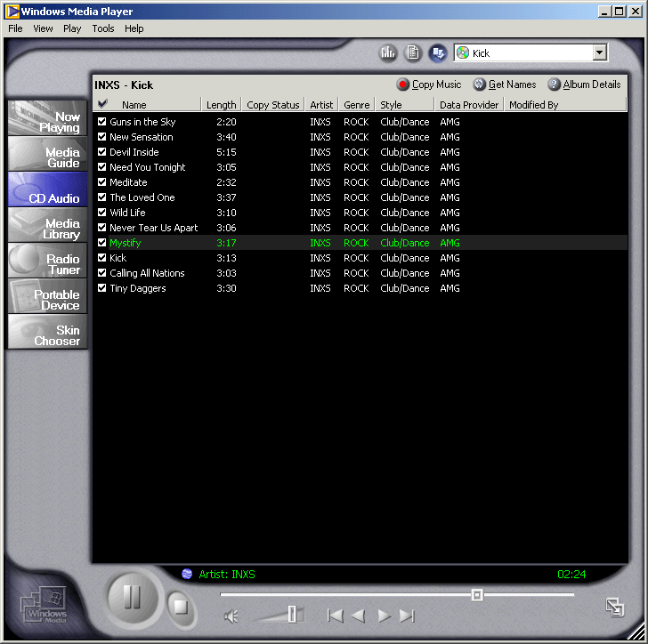
Task: Click the CD icon in the Kick selector
Action: pos(463,52)
